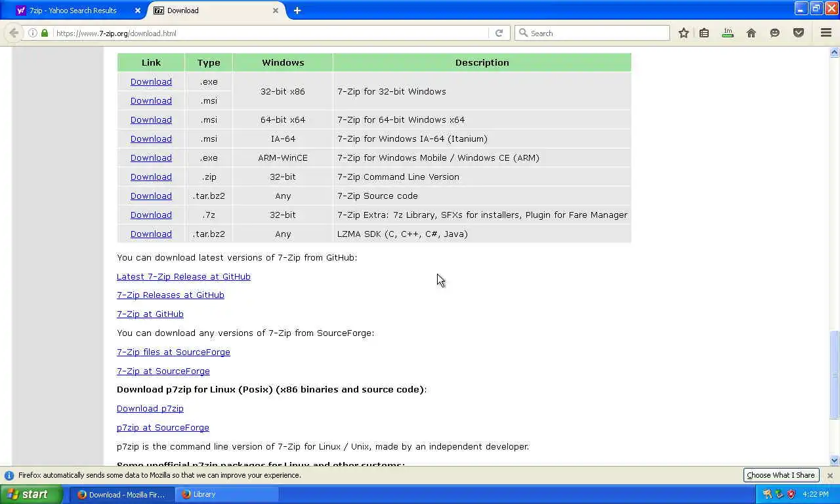Download the ARM-WinCE .exe
The width and height of the screenshot is (840, 504).
[x=151, y=157]
